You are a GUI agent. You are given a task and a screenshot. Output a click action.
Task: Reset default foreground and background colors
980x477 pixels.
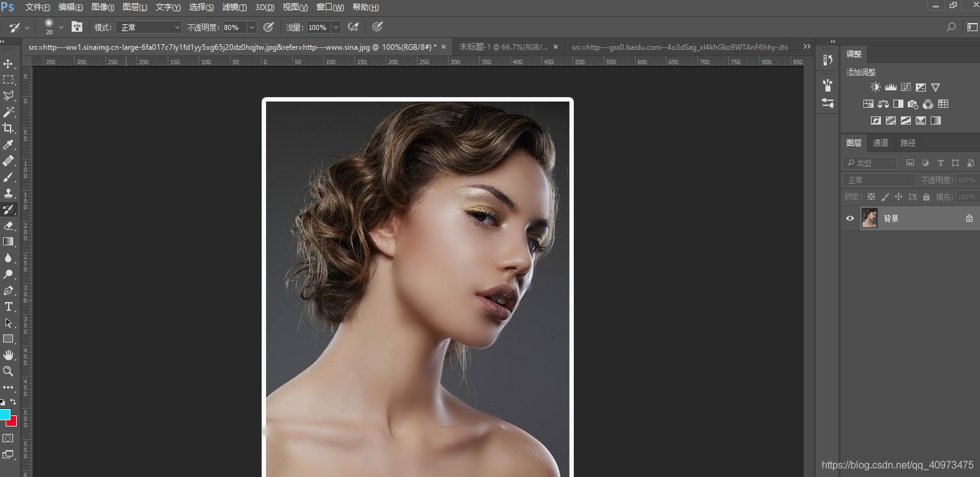click(x=2, y=402)
